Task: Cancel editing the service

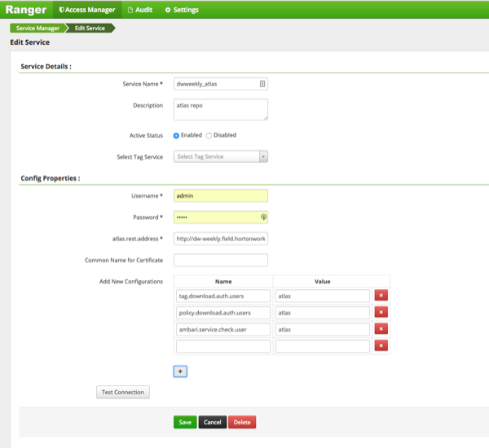Action: tap(213, 422)
